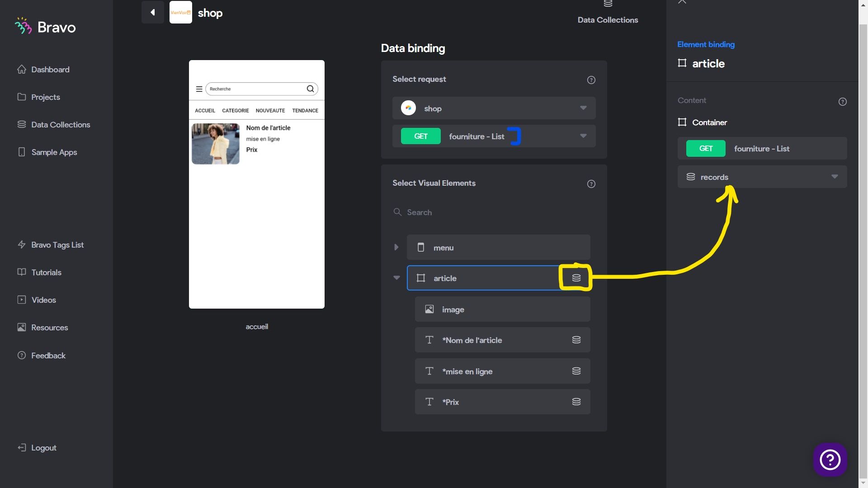Viewport: 868px width, 488px height.
Task: Click binding icon on Nom de l'article row
Action: [x=576, y=340]
